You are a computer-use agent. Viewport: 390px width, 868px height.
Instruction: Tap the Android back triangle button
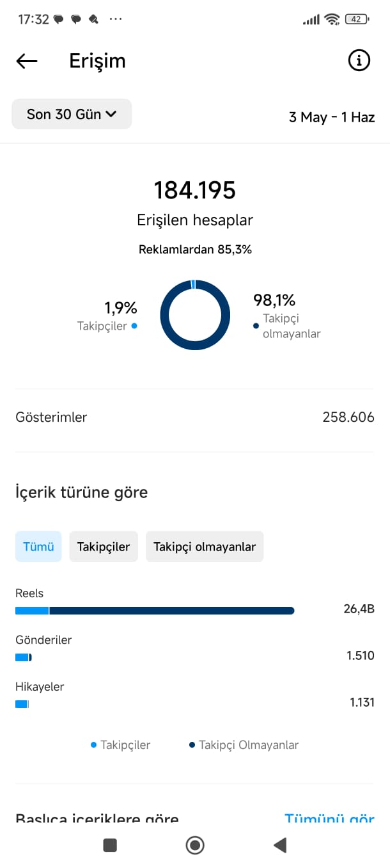pos(279,845)
